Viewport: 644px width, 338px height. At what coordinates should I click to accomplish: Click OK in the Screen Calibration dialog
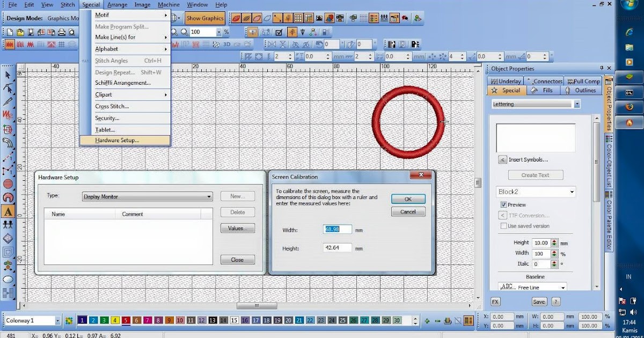(408, 199)
